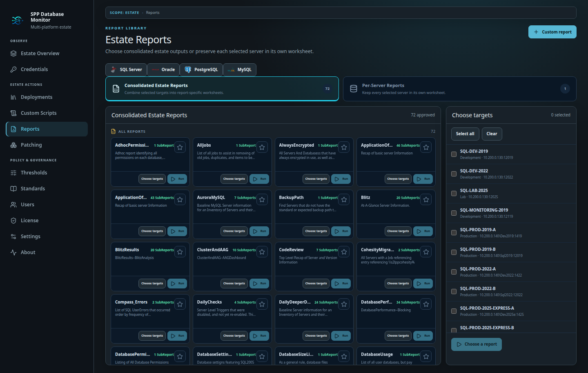Switch to the PostgreSQL tab
Screen dimensions: 588x373
(201, 70)
